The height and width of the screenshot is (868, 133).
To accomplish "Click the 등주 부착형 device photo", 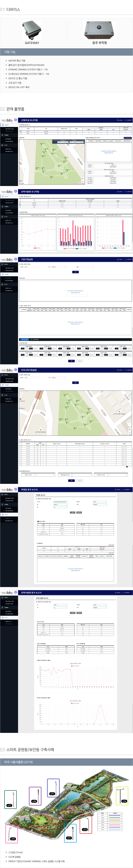I will click(x=99, y=31).
